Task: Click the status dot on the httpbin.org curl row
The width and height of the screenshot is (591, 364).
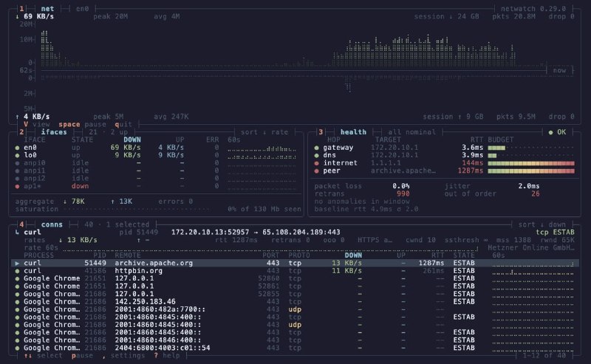Action: 17,271
